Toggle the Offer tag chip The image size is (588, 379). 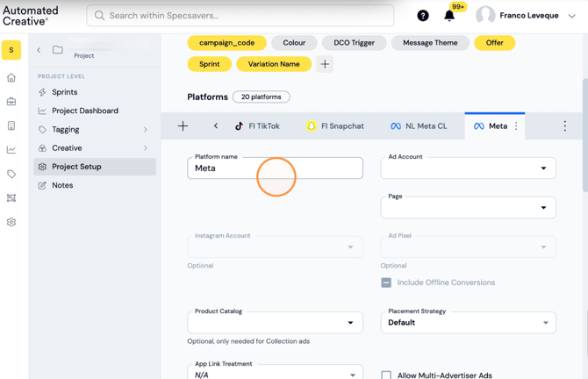[495, 43]
